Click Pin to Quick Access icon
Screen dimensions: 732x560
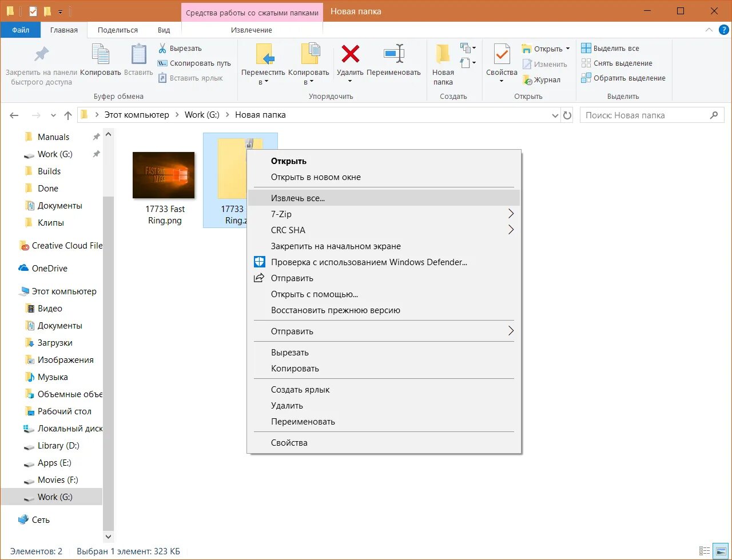(41, 54)
